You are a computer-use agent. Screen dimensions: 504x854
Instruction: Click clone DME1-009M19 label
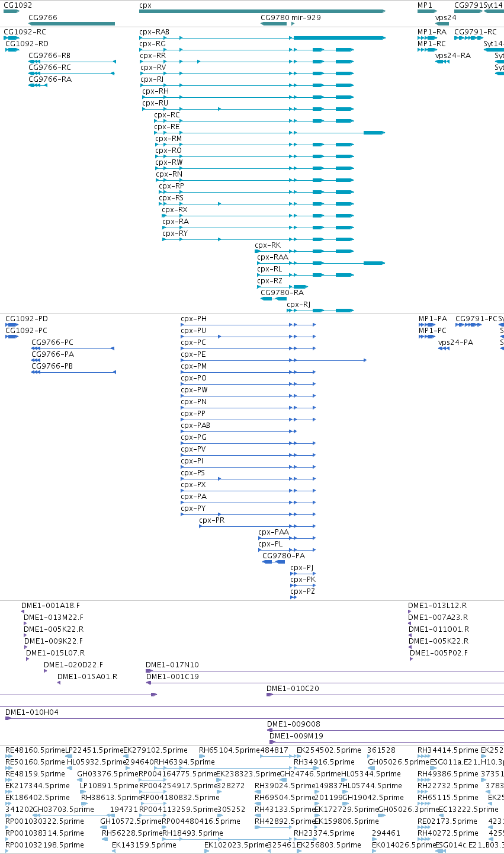(296, 736)
